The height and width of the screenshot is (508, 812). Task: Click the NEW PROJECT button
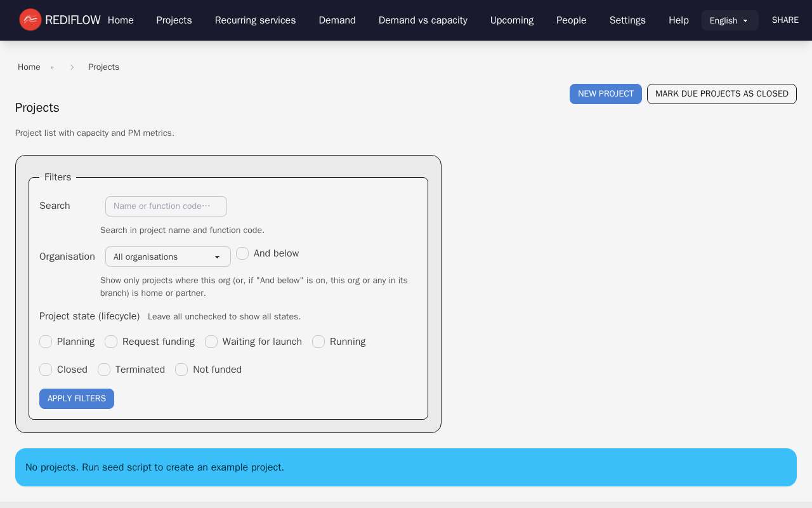605,93
